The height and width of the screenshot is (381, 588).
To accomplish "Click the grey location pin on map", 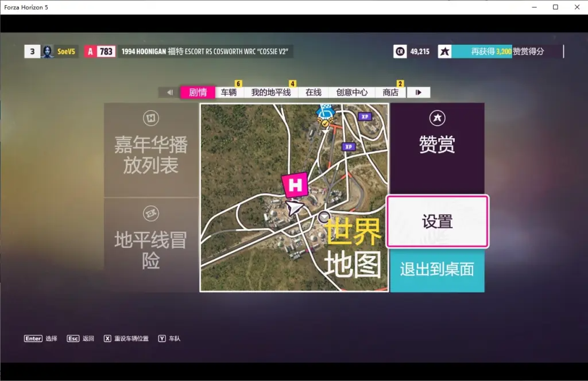I will [324, 216].
